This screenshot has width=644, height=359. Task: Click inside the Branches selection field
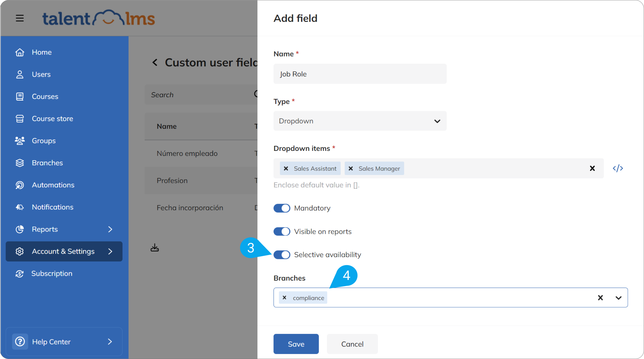450,298
